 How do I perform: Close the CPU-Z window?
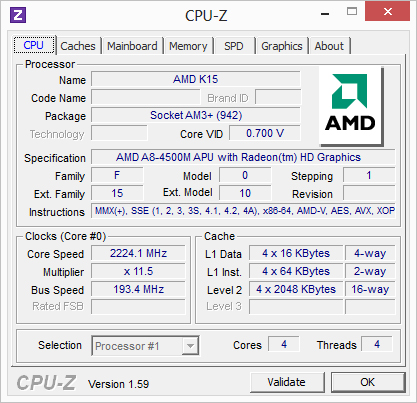pyautogui.click(x=387, y=12)
